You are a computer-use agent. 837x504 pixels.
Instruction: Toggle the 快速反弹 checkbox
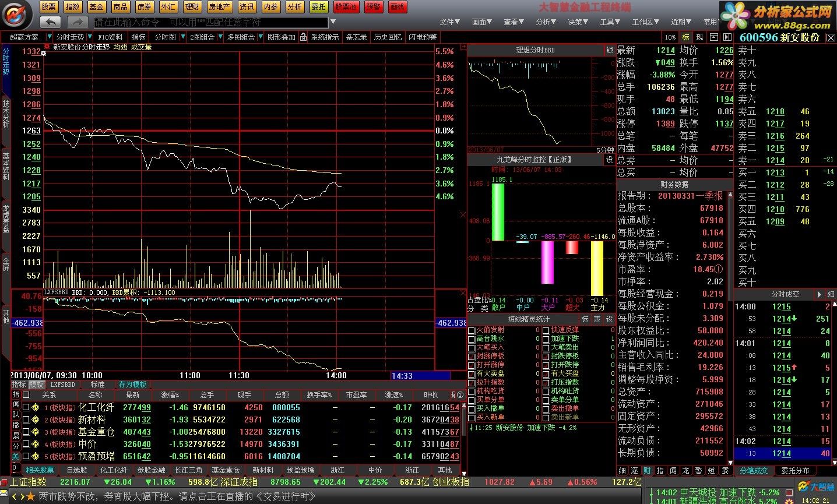pyautogui.click(x=546, y=330)
